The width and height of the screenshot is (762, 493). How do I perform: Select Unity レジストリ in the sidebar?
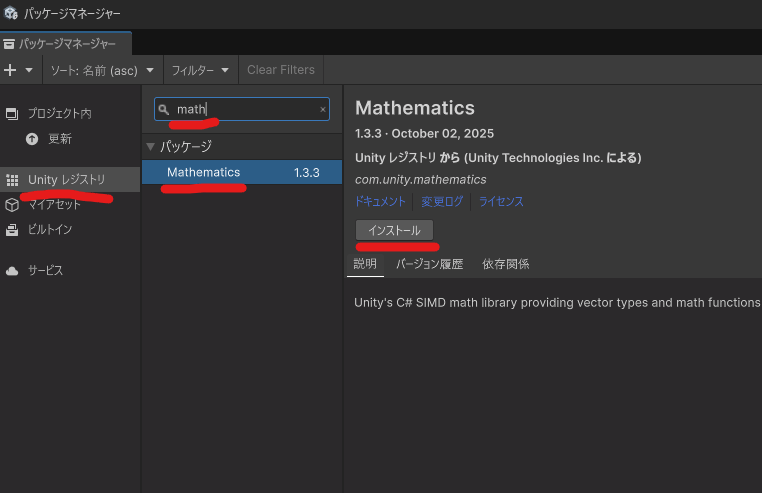coord(66,180)
